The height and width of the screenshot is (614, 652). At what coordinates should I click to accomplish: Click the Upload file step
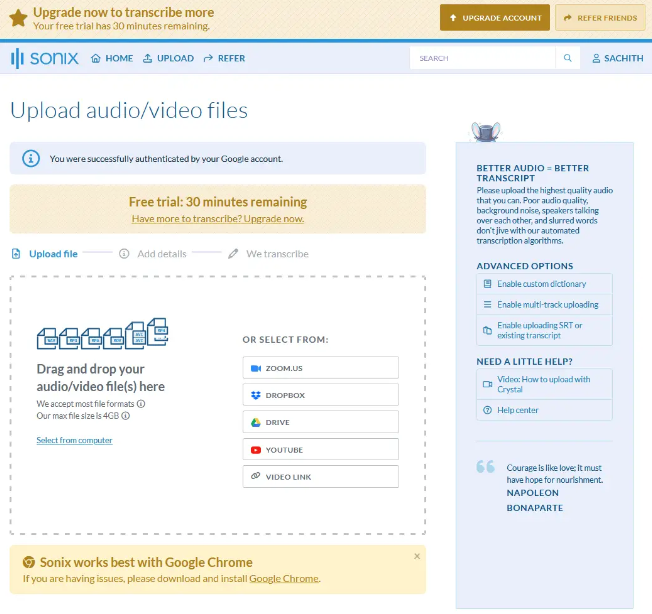click(45, 254)
